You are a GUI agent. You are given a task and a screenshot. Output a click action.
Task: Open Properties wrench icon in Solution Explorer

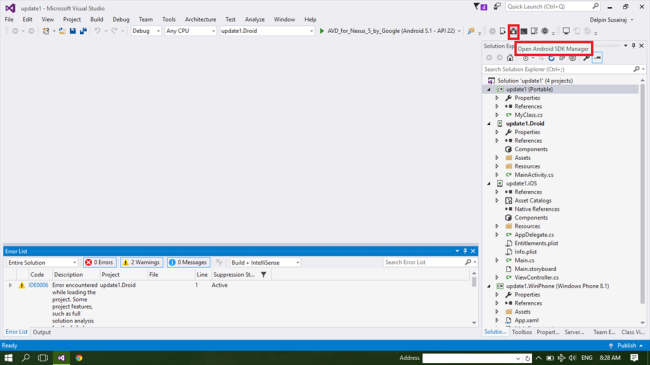[x=586, y=58]
